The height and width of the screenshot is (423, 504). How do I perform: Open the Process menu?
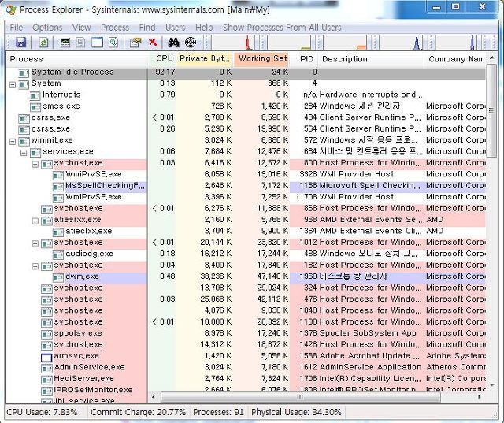[x=115, y=28]
